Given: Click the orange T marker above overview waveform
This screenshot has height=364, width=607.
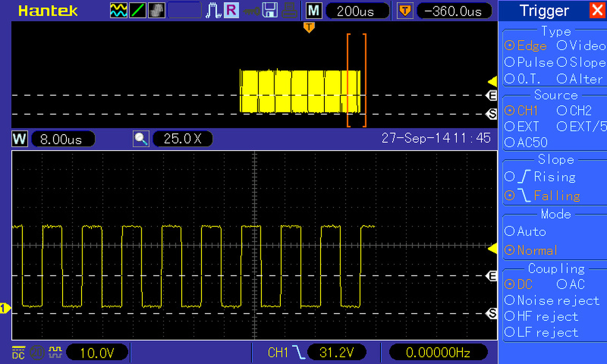Looking at the screenshot, I should pyautogui.click(x=309, y=27).
